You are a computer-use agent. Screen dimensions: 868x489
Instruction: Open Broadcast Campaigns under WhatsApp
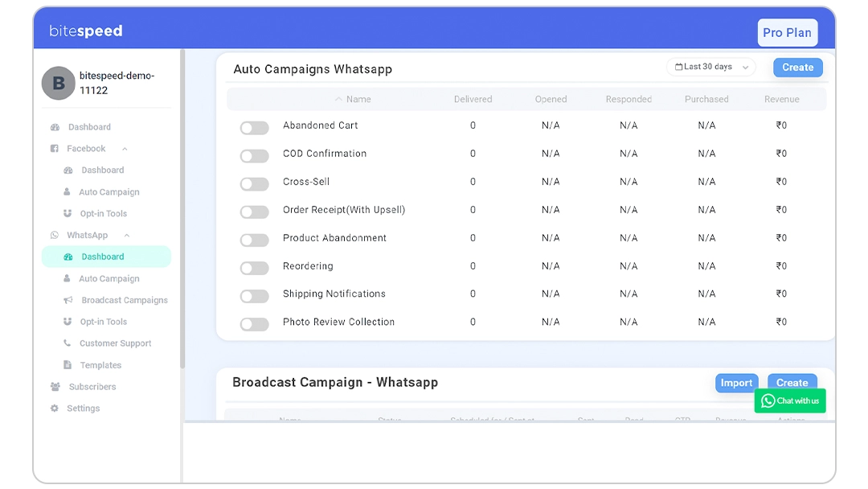(125, 300)
